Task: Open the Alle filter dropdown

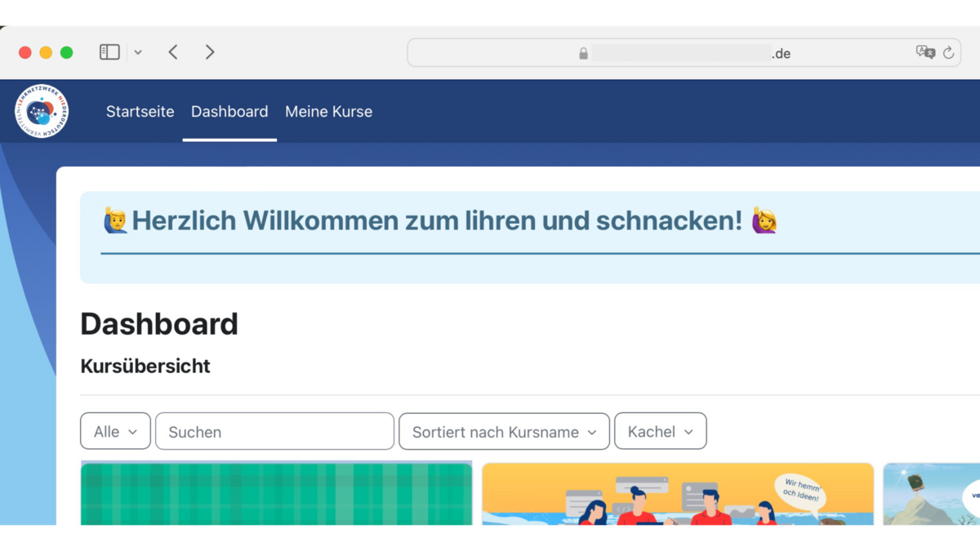Action: (x=115, y=431)
